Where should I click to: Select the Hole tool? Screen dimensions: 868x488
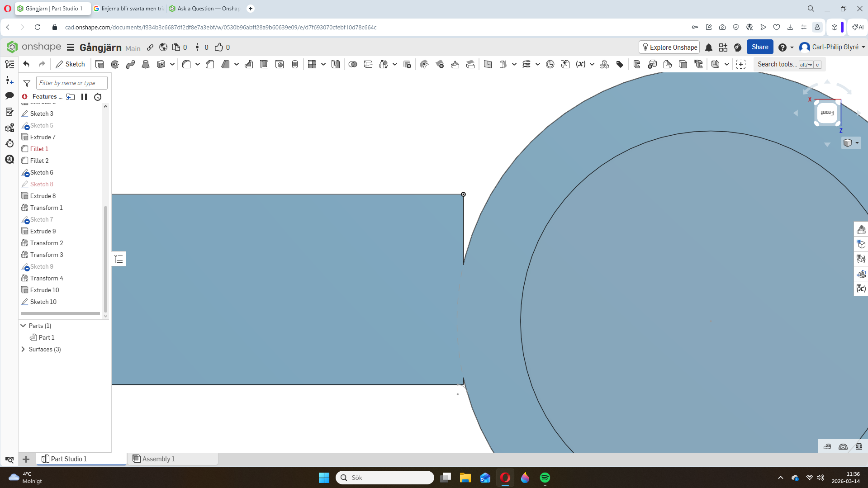(x=280, y=64)
